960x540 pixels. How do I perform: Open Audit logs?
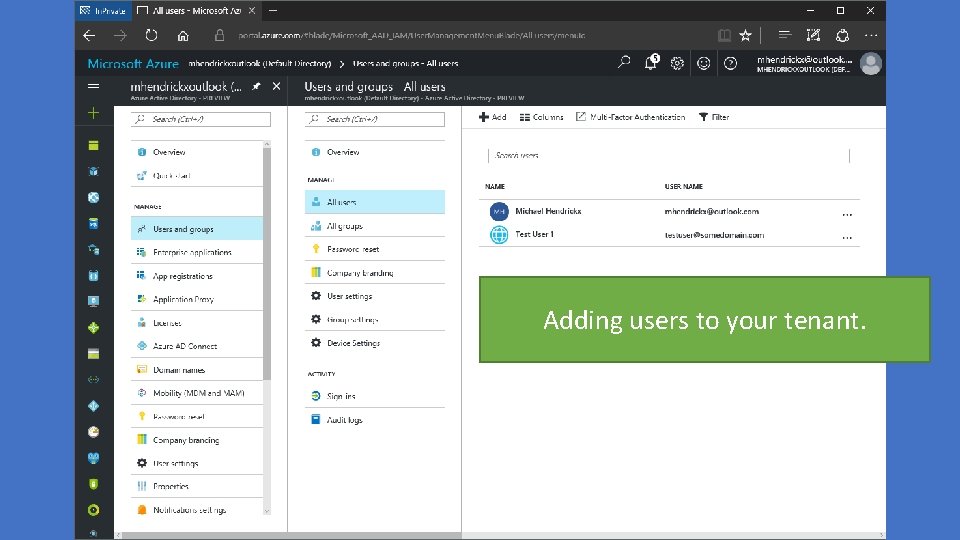pyautogui.click(x=375, y=420)
